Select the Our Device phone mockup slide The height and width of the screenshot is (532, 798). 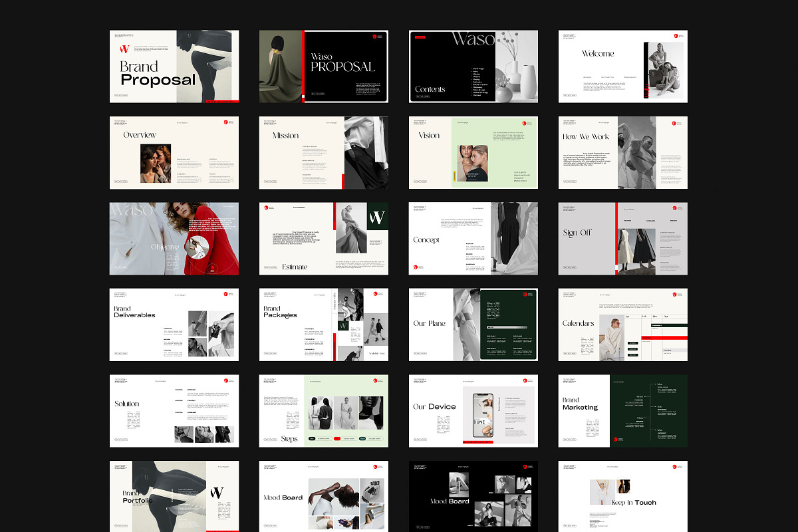pyautogui.click(x=473, y=411)
